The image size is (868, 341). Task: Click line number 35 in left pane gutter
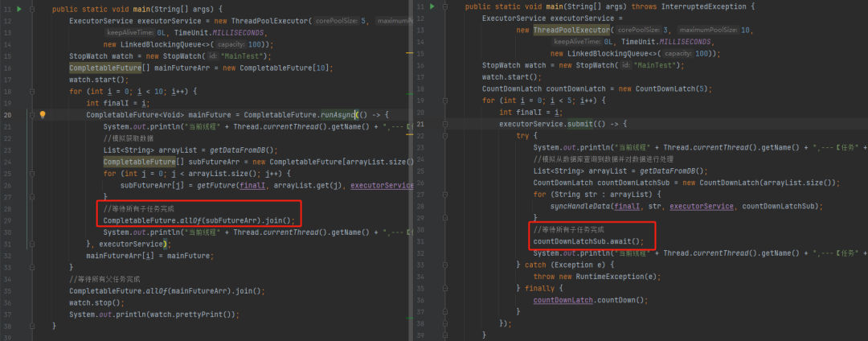(8, 290)
